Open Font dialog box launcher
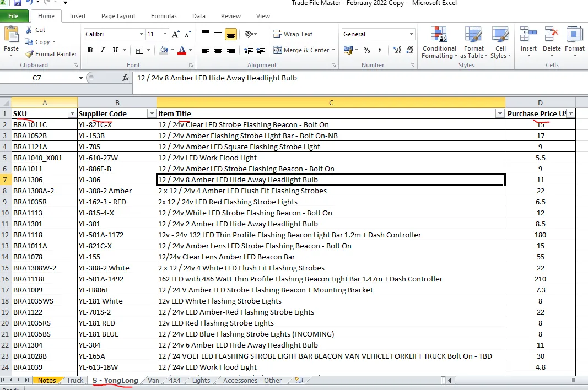 (x=191, y=65)
